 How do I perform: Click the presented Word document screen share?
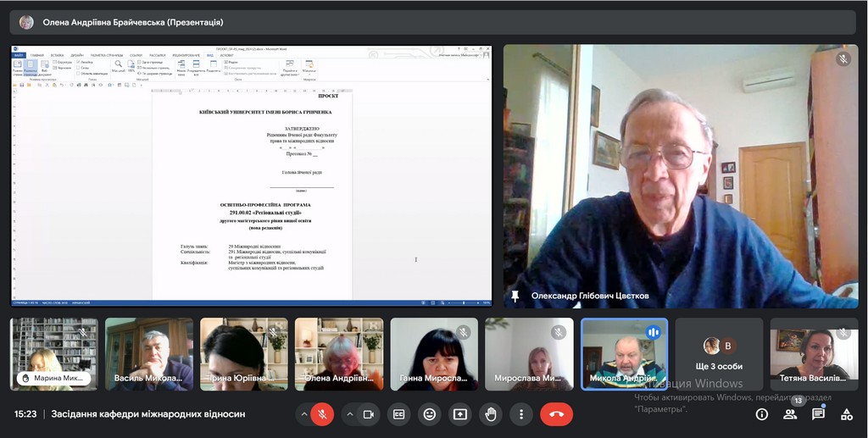tap(252, 175)
